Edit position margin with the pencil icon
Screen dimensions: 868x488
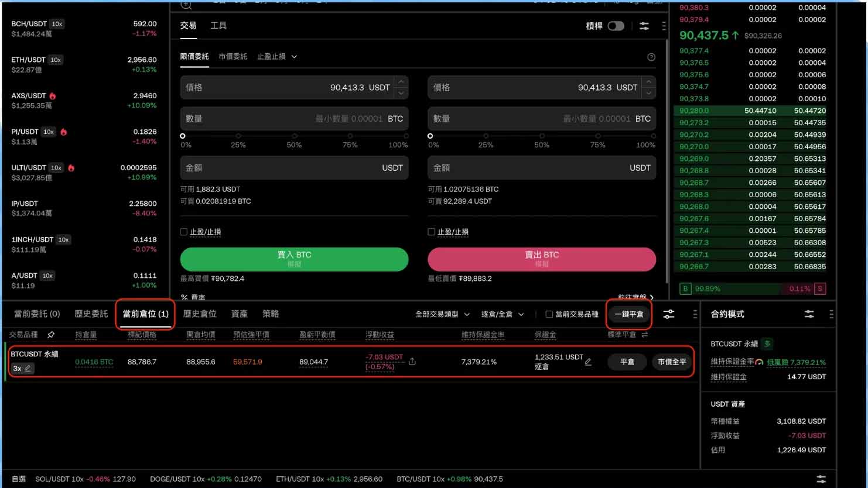(x=588, y=362)
